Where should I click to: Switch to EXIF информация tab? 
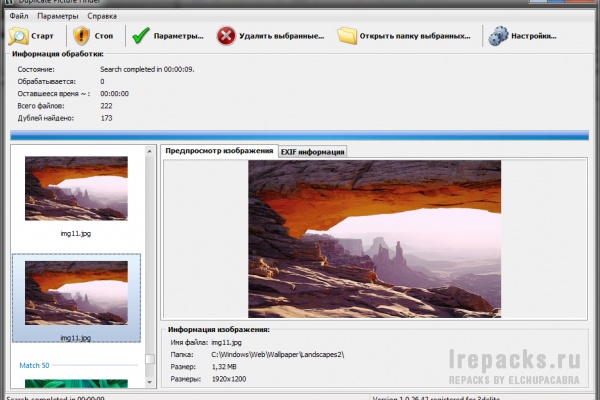313,152
